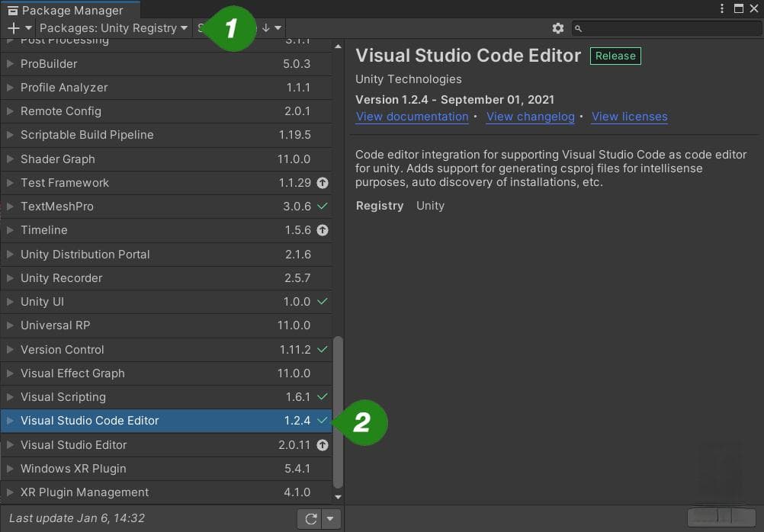Click Visual Scripting installed checkmark

point(322,396)
